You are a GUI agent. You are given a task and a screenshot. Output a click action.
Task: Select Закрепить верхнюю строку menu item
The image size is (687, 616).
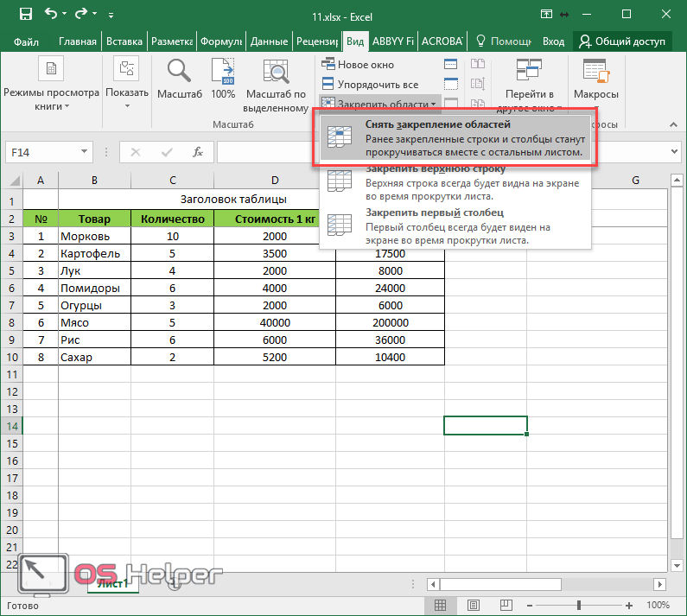[x=455, y=182]
